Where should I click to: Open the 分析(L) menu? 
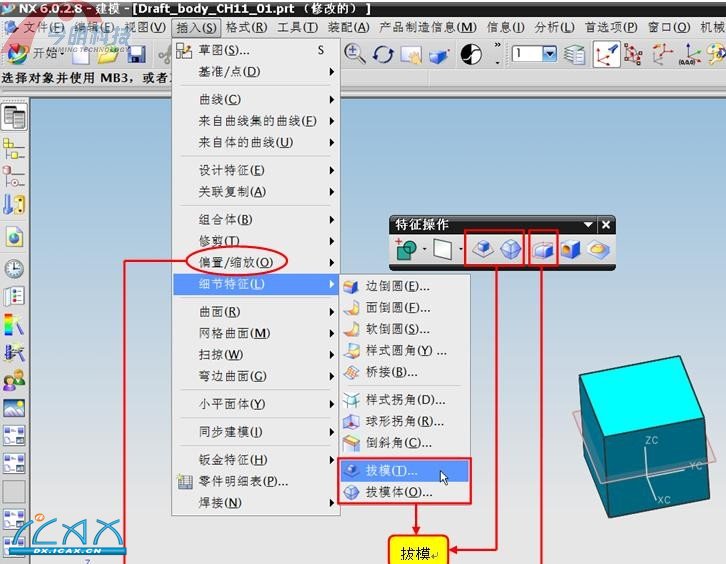pyautogui.click(x=554, y=27)
